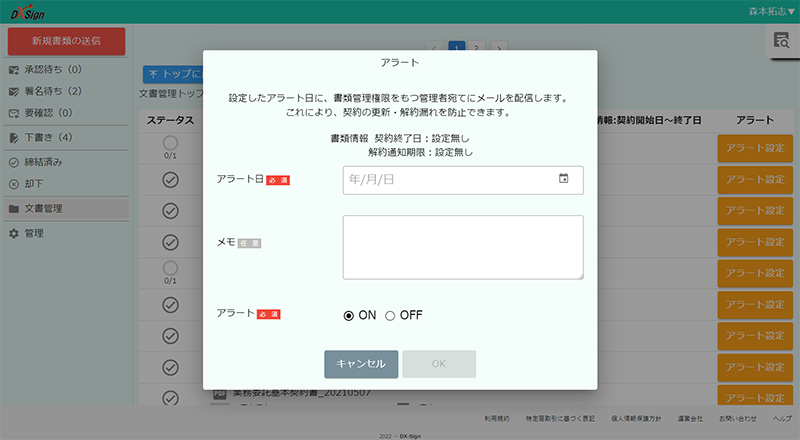The image size is (800, 440).
Task: Go to page 1 in pagination
Action: pos(457,46)
